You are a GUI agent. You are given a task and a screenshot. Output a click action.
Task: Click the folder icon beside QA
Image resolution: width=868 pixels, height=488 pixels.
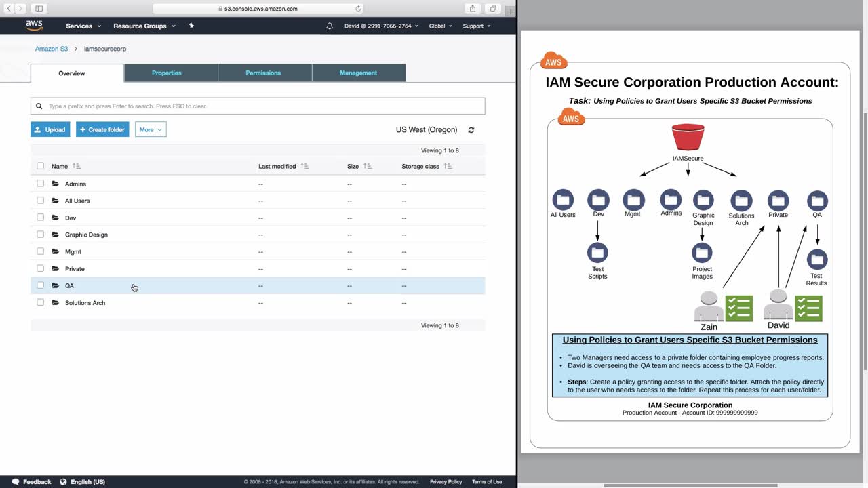click(x=56, y=285)
